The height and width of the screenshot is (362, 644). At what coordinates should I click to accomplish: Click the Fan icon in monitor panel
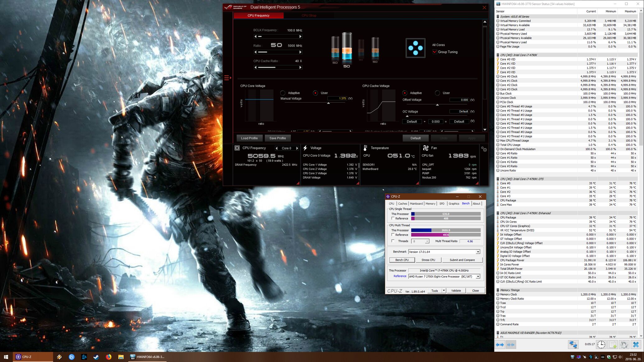tap(426, 148)
